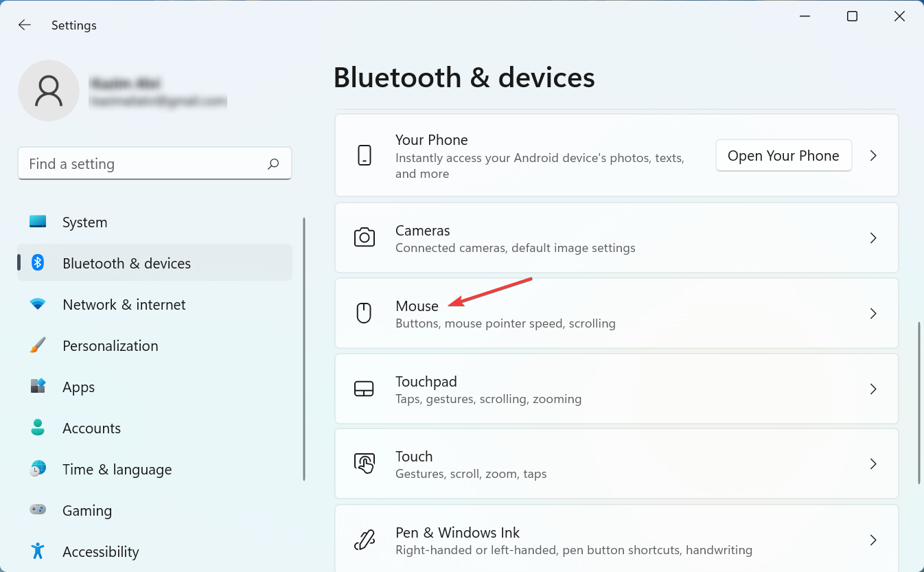Expand Pen & Windows Ink settings

click(873, 540)
